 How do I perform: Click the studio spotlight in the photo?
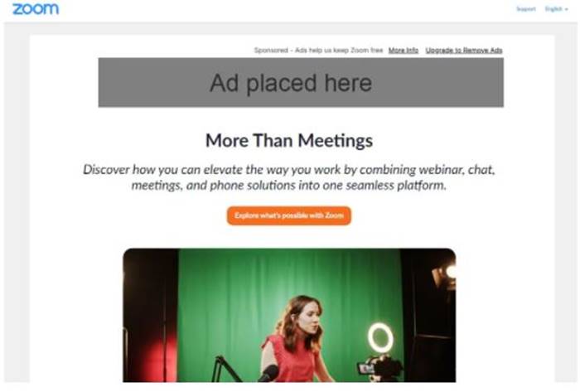pyautogui.click(x=444, y=275)
